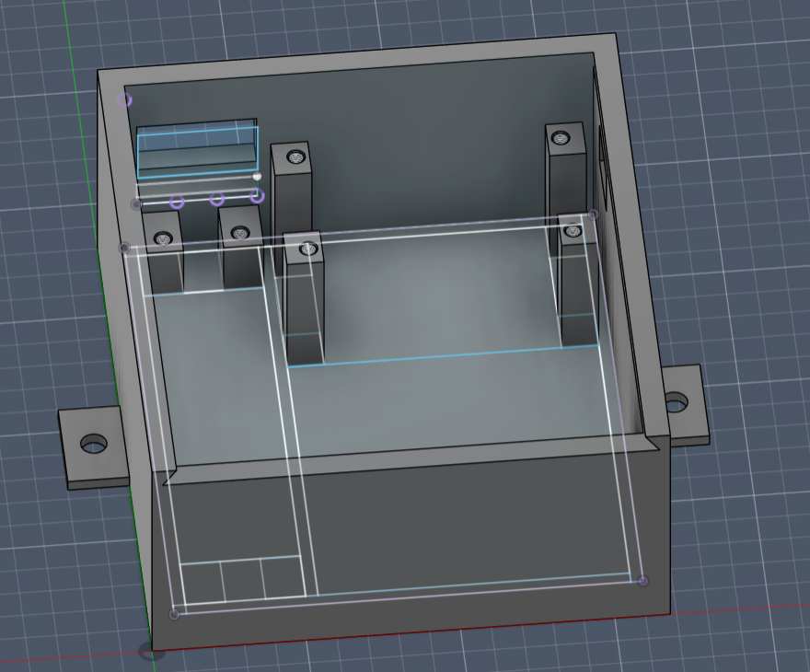Select the purple sketch circle near top-left inner corner

coord(124,99)
